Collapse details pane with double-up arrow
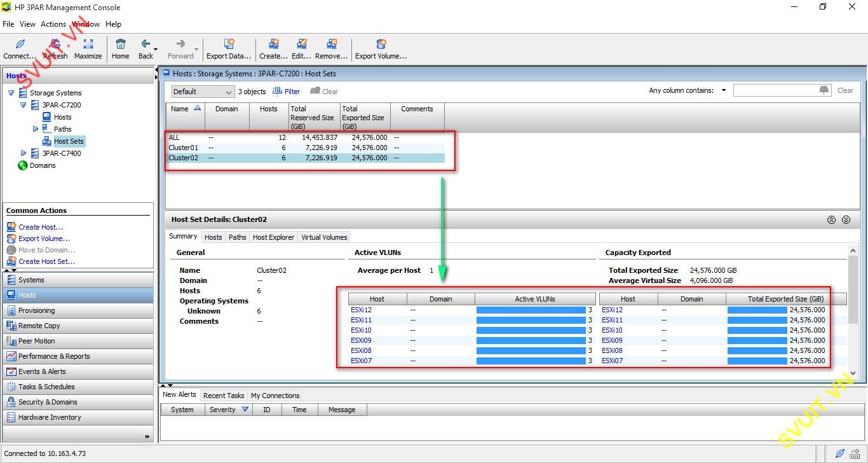This screenshot has height=463, width=868. 831,220
